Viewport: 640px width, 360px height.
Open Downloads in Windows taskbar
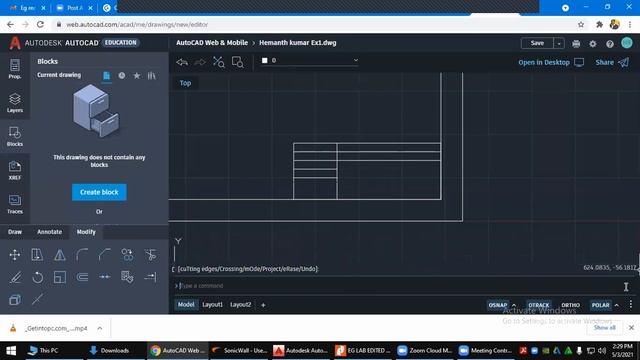point(109,351)
